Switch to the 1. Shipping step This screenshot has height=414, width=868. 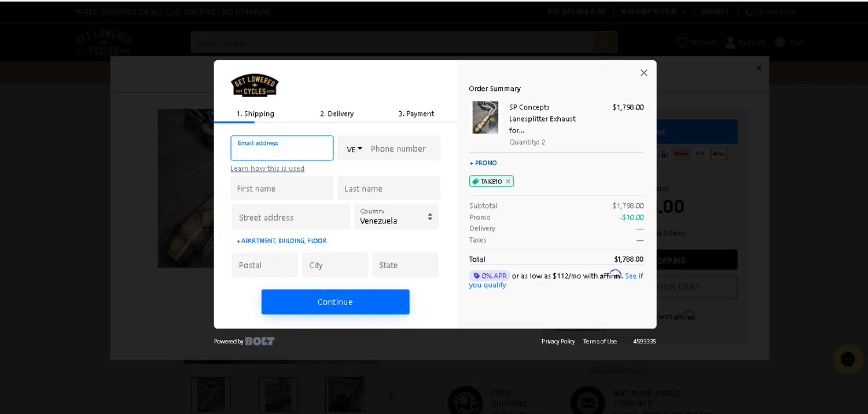pyautogui.click(x=255, y=113)
